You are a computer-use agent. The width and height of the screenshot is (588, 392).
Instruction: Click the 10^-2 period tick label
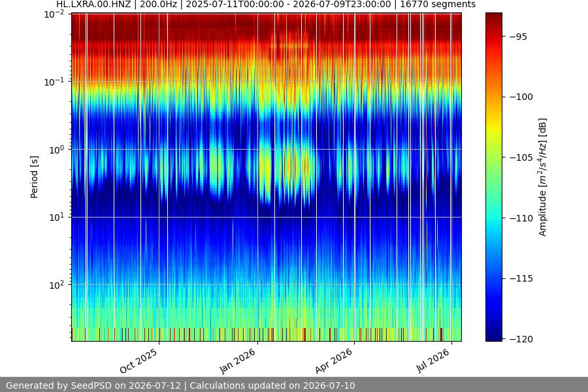[54, 14]
